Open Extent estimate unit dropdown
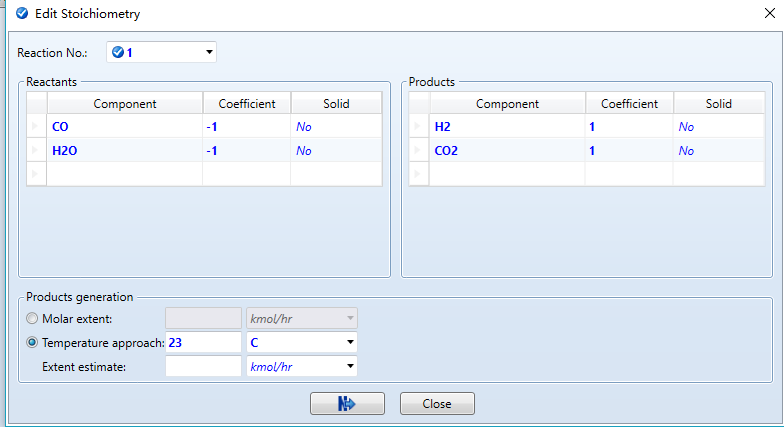 click(349, 366)
